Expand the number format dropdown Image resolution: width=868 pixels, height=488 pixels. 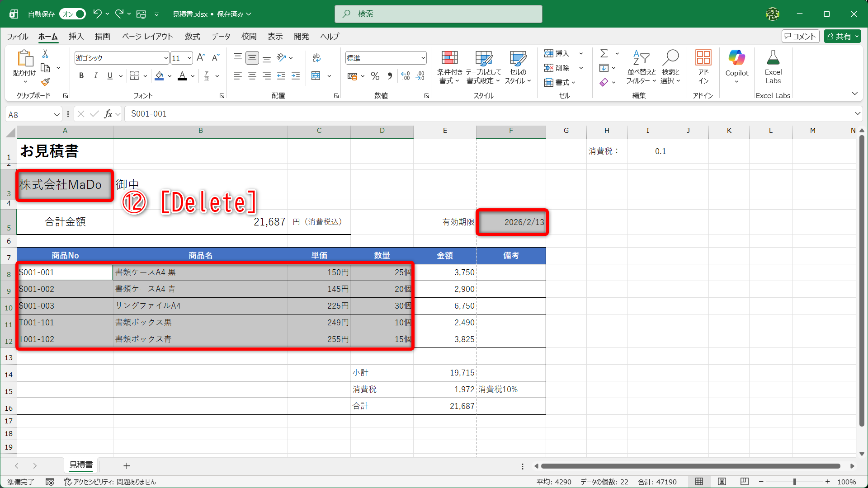point(423,58)
